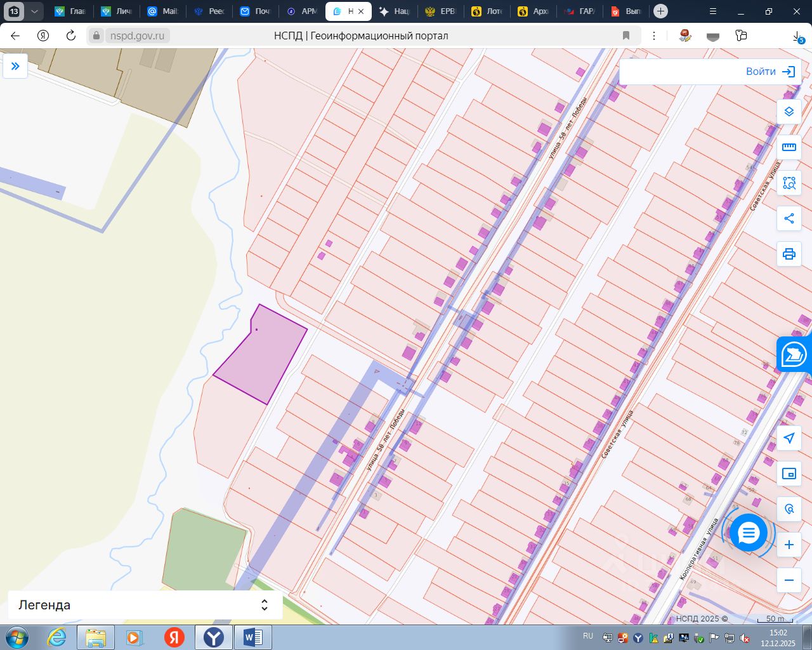This screenshot has height=650, width=812.
Task: Switch to Yandex Browser taskbar button
Action: pos(213,637)
